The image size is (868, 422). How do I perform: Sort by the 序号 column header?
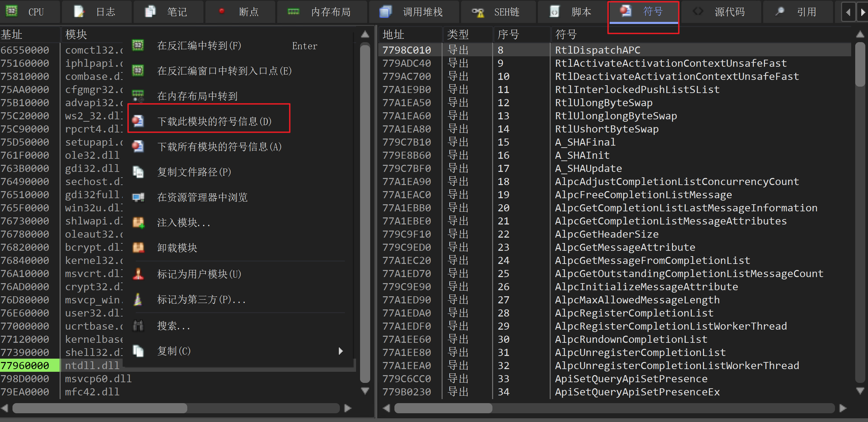click(x=508, y=34)
